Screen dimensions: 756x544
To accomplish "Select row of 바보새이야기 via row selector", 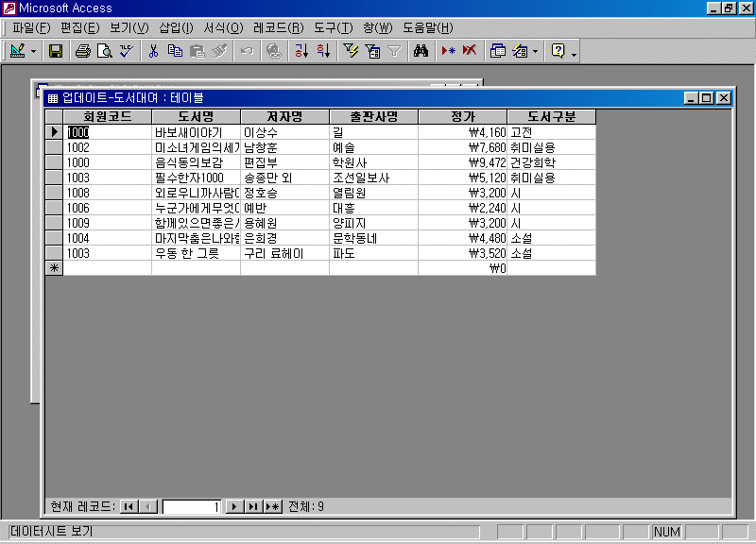I will click(54, 132).
